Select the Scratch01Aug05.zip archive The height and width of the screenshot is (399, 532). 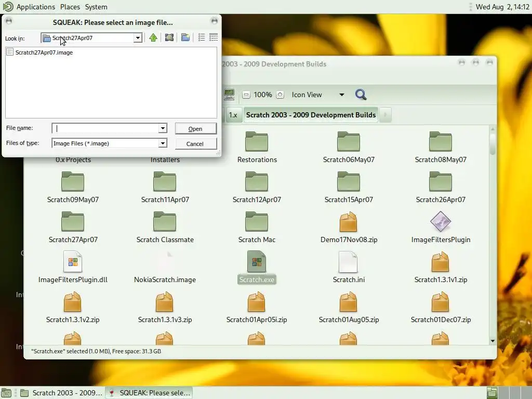coord(349,307)
